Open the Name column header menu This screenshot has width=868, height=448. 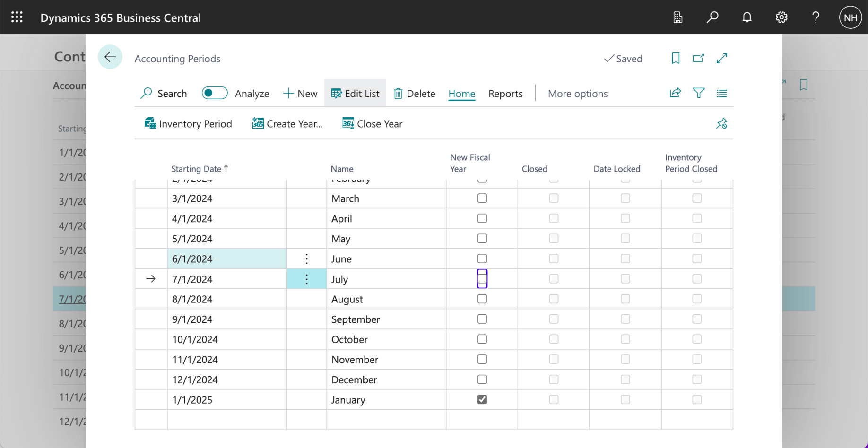(342, 169)
